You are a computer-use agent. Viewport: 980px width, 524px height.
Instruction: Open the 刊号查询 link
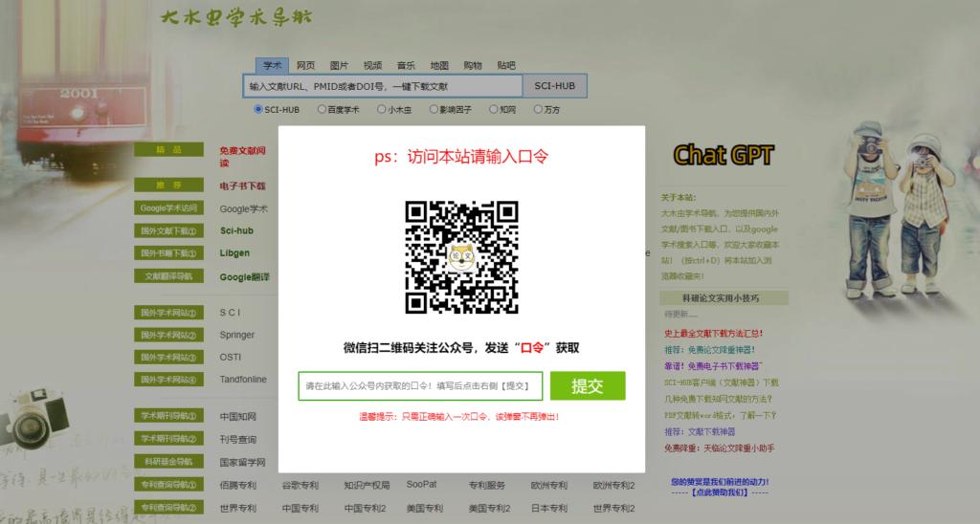coord(237,440)
